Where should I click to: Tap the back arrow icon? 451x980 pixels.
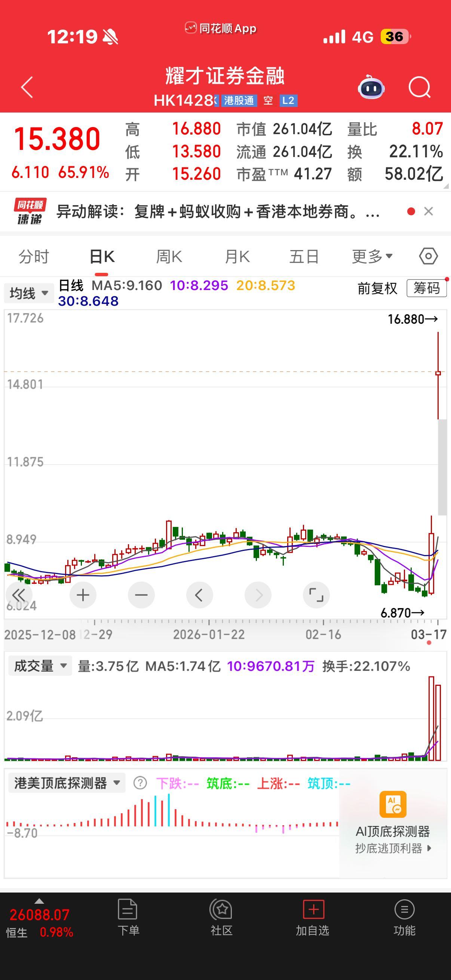(x=27, y=87)
